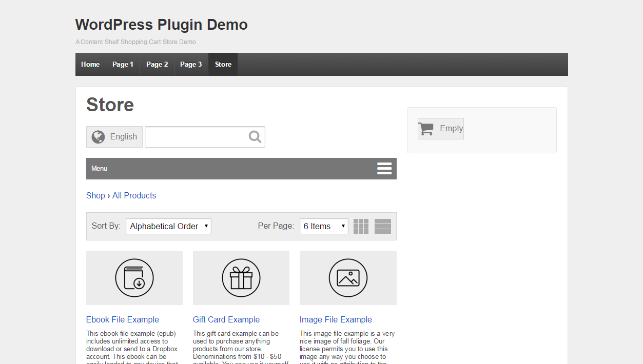Click the Store page heading

point(110,105)
